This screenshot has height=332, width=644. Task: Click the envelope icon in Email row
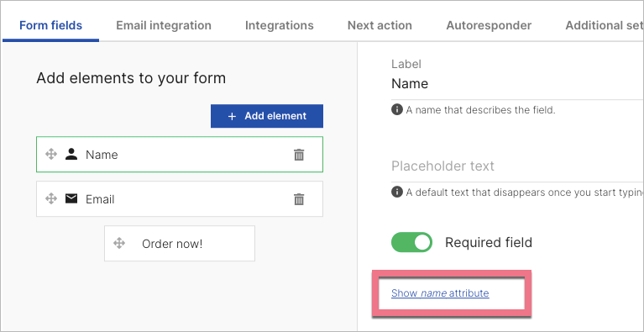(x=71, y=199)
